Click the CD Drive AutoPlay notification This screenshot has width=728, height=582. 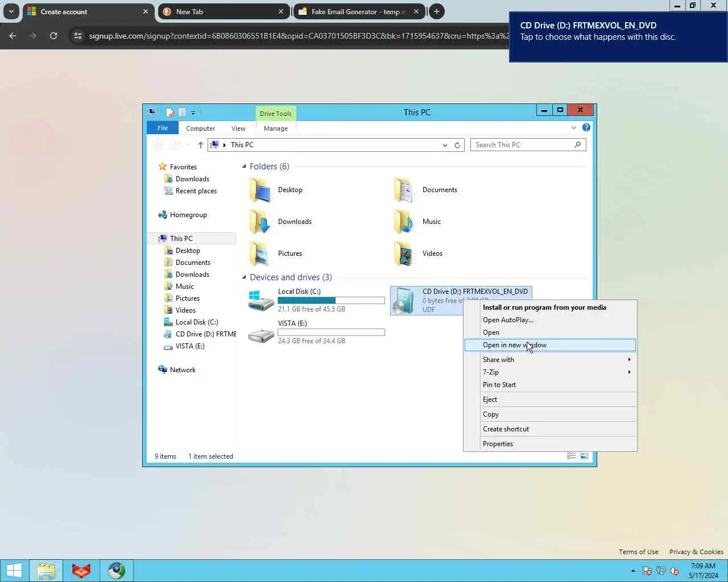tap(618, 37)
